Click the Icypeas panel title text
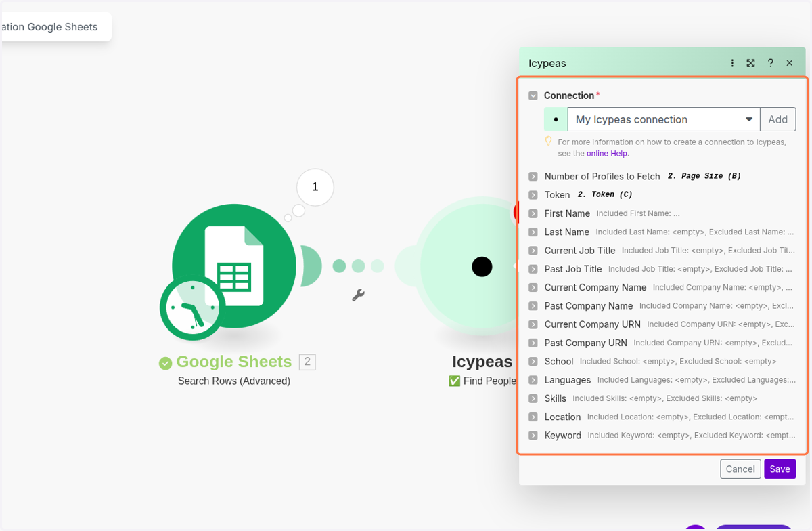 coord(547,63)
